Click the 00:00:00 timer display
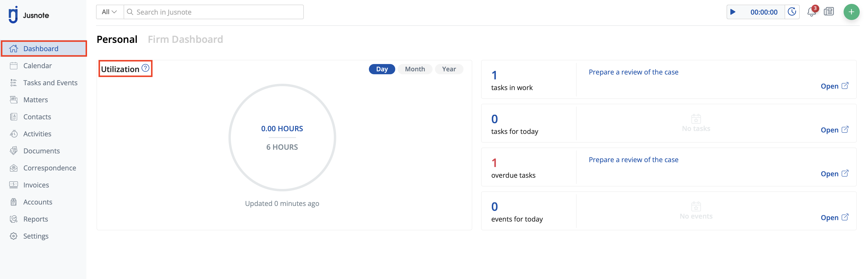The image size is (868, 279). 764,12
